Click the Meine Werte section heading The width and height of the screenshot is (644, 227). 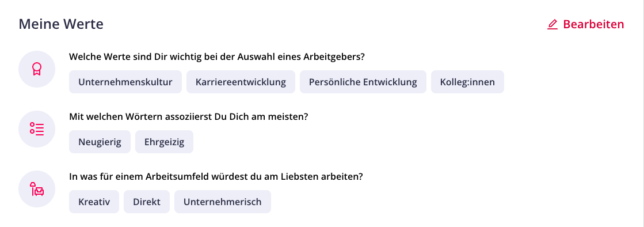tap(61, 24)
